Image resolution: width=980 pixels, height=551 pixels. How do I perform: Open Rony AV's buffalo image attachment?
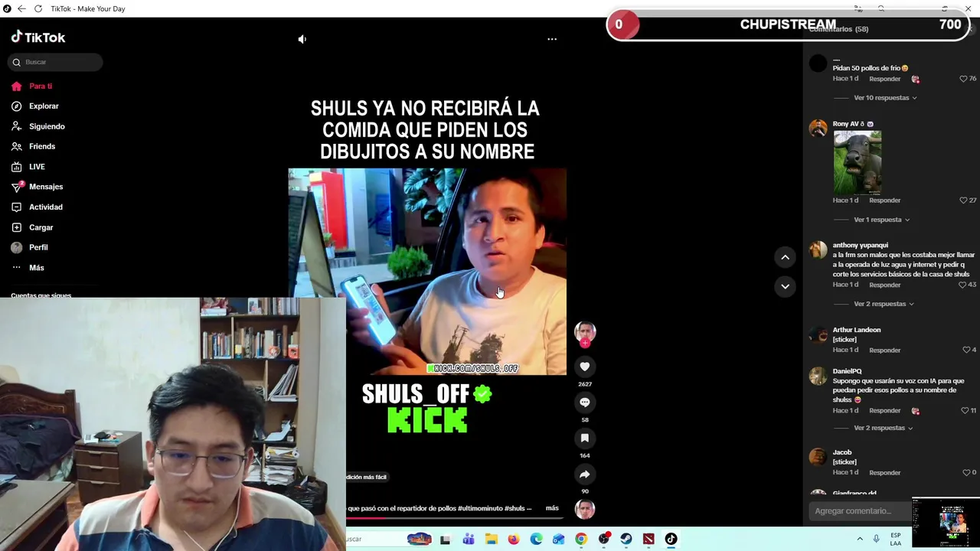coord(857,162)
